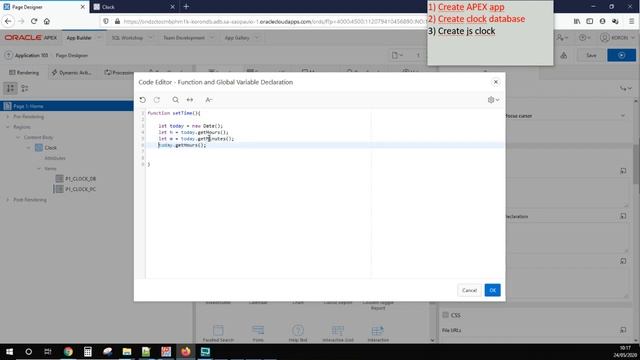Expand the Pre-Rendering tree node
Image resolution: width=640 pixels, height=360 pixels.
point(7,117)
